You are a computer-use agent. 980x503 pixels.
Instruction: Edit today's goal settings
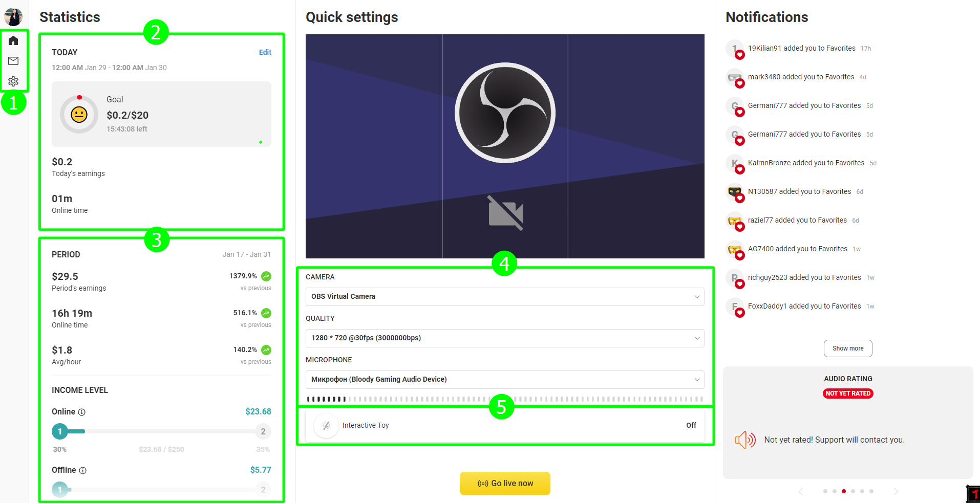click(x=265, y=52)
